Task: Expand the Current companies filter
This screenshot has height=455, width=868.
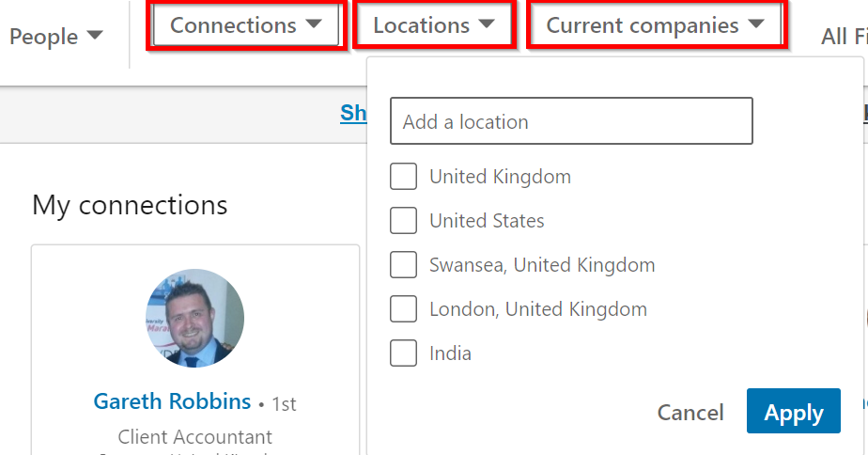Action: tap(655, 25)
